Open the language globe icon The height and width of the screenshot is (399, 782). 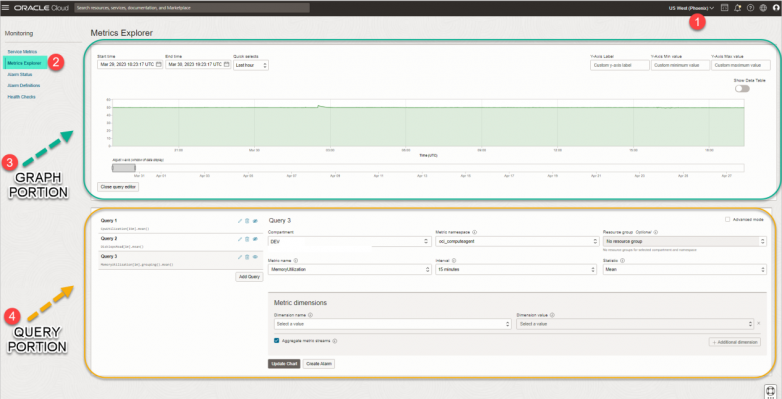763,7
